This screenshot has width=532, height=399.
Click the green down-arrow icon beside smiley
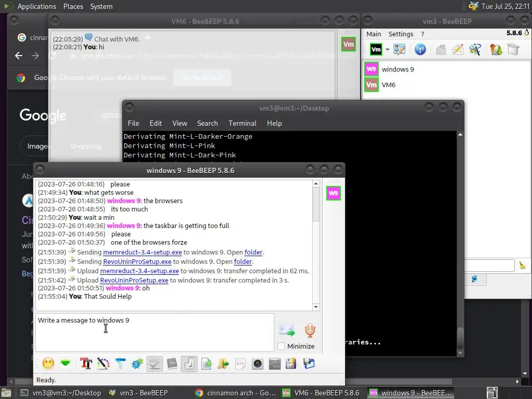pos(65,364)
